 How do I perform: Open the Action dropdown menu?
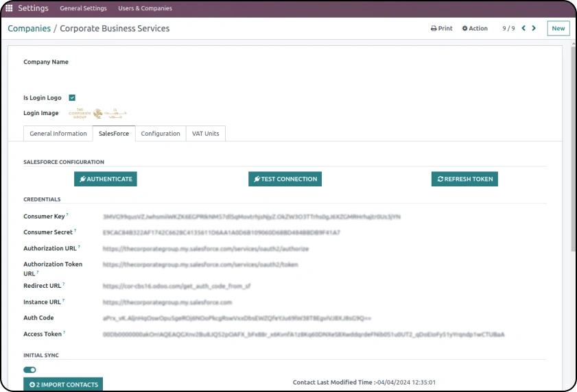(475, 28)
